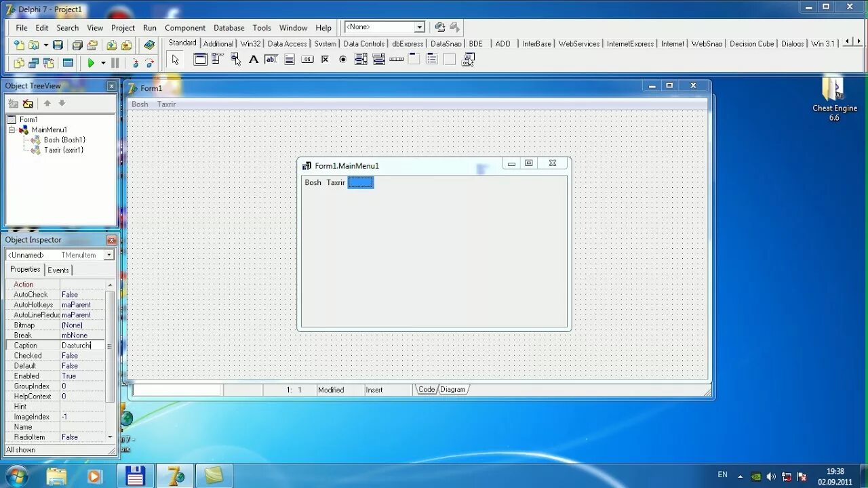
Task: Click the View Unit toolbar icon
Action: pyautogui.click(x=19, y=63)
